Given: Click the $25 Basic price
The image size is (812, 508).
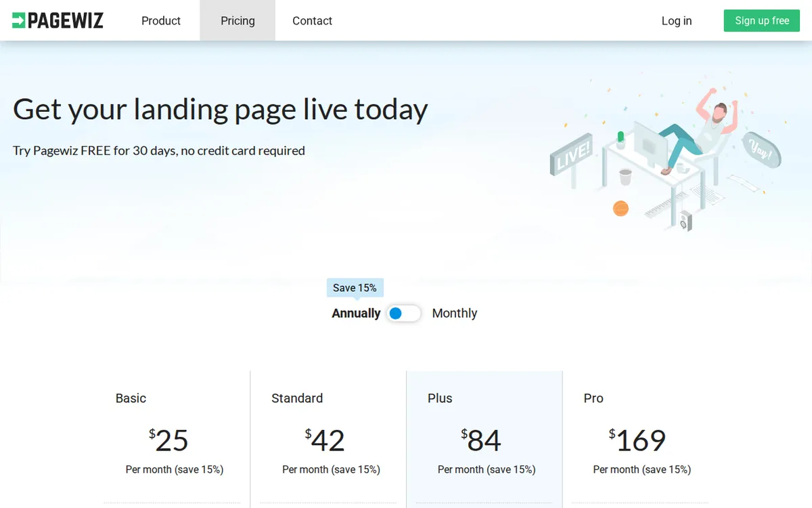Looking at the screenshot, I should pos(168,440).
